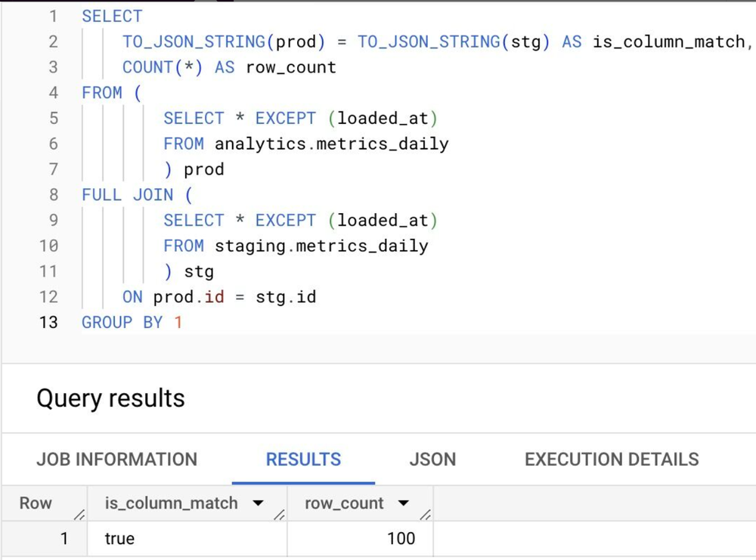Click the analytics.metrics_daily table name
This screenshot has height=560, width=756.
330,144
